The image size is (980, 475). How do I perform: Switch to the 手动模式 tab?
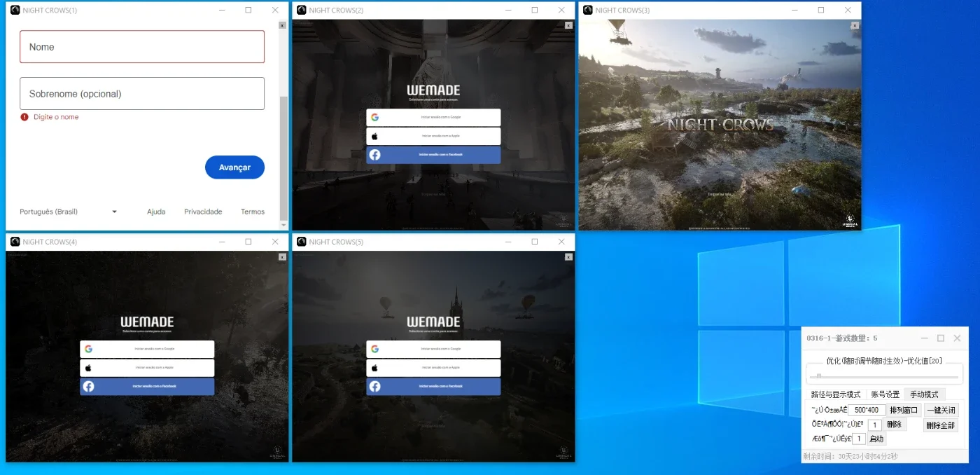pyautogui.click(x=924, y=394)
